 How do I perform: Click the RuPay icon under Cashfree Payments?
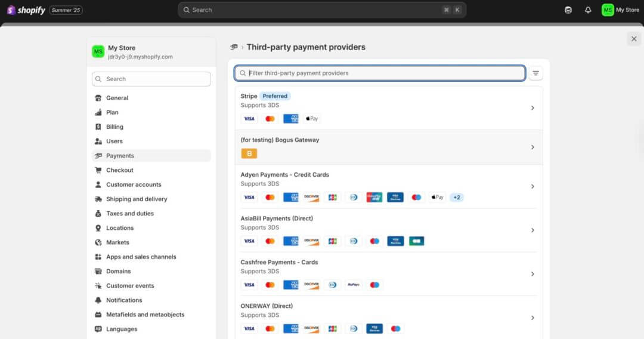pyautogui.click(x=354, y=285)
